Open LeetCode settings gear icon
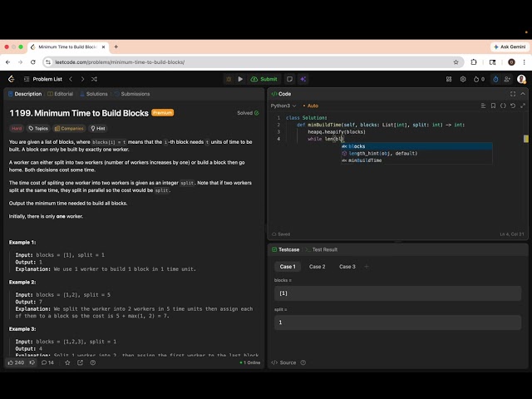Screen dimensions: 532x399 pyautogui.click(x=463, y=79)
